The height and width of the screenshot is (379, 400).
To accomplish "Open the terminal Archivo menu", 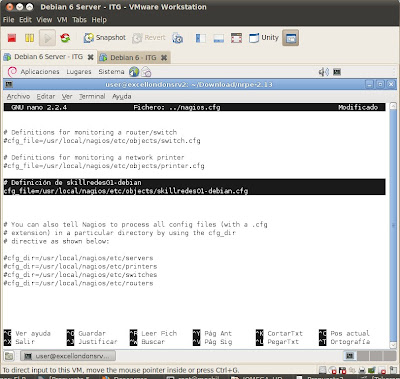I will point(18,96).
